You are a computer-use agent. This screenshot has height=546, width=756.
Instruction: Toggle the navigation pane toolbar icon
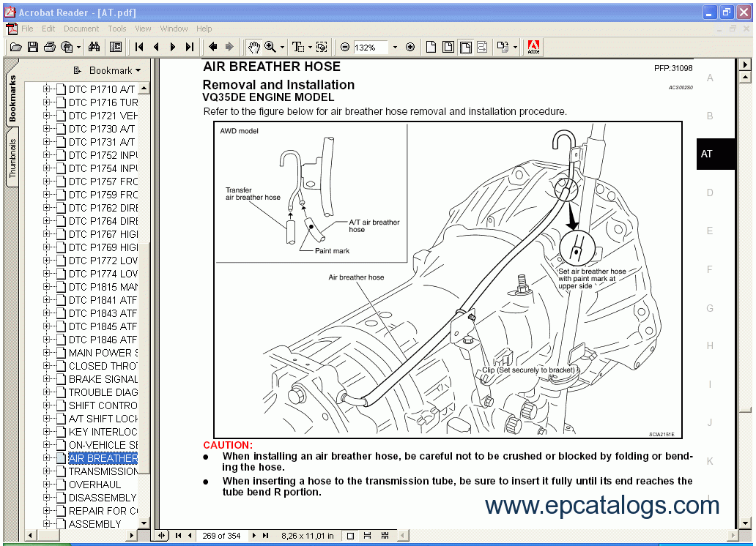click(x=116, y=47)
